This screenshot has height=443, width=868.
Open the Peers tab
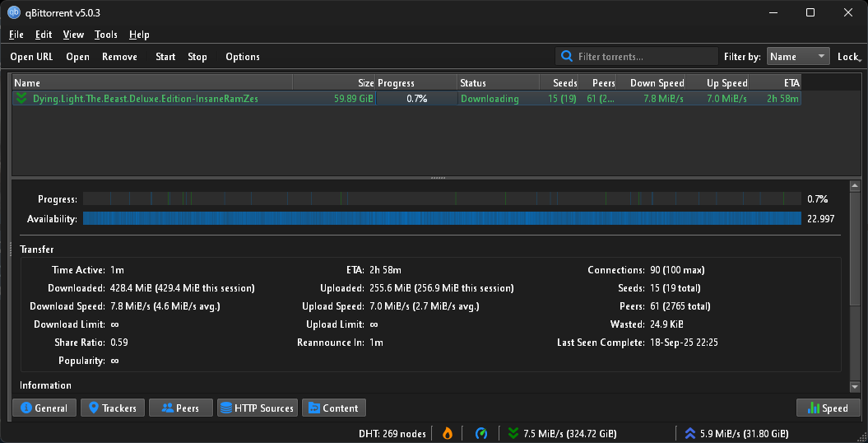point(181,408)
